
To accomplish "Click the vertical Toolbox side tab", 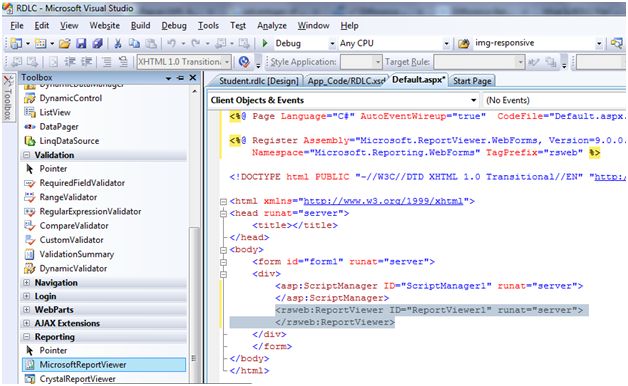I will click(8, 97).
